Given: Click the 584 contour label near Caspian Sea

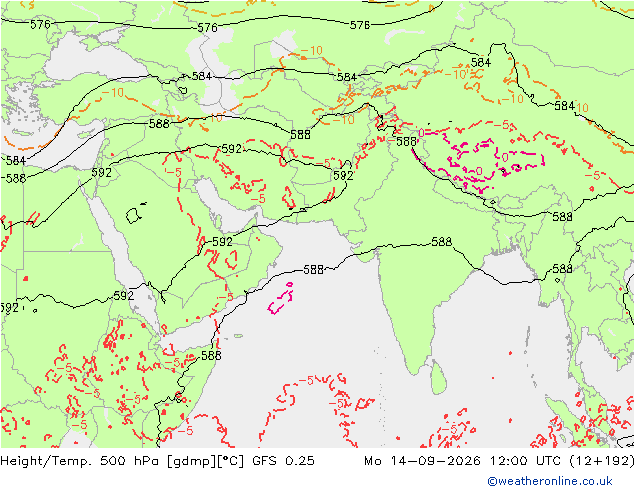Looking at the screenshot, I should pyautogui.click(x=202, y=76).
